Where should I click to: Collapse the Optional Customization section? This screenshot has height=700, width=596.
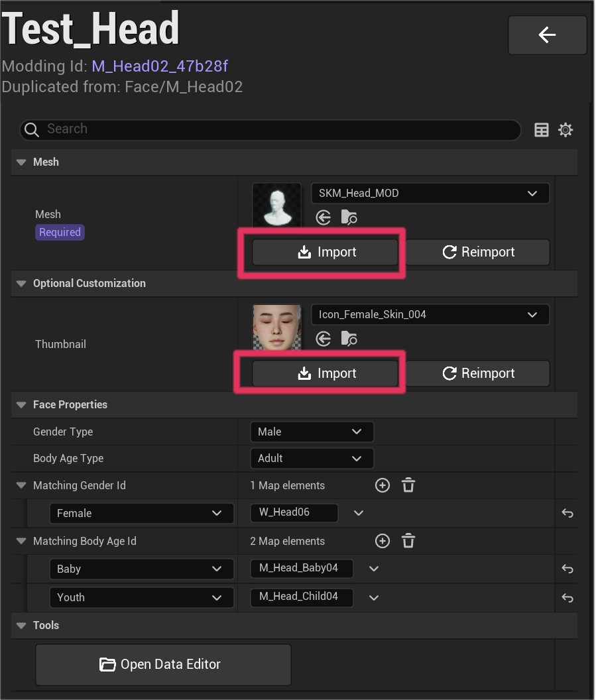(21, 284)
